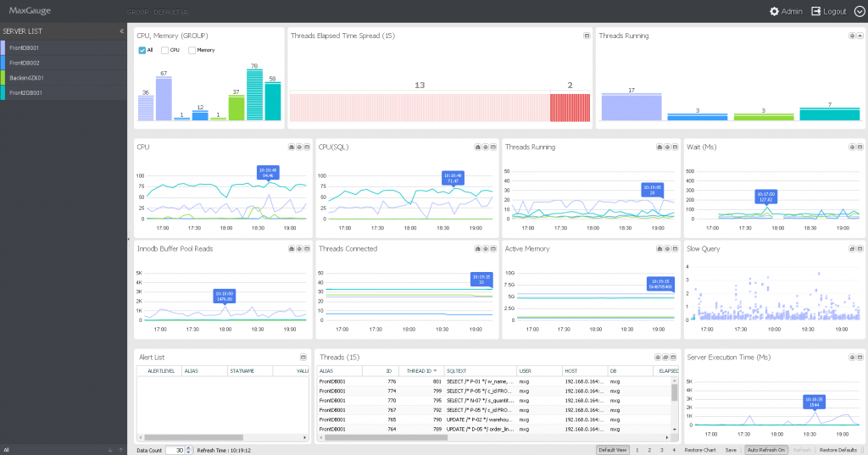
Task: Click the down arrow at sidebar bottom
Action: (111, 450)
